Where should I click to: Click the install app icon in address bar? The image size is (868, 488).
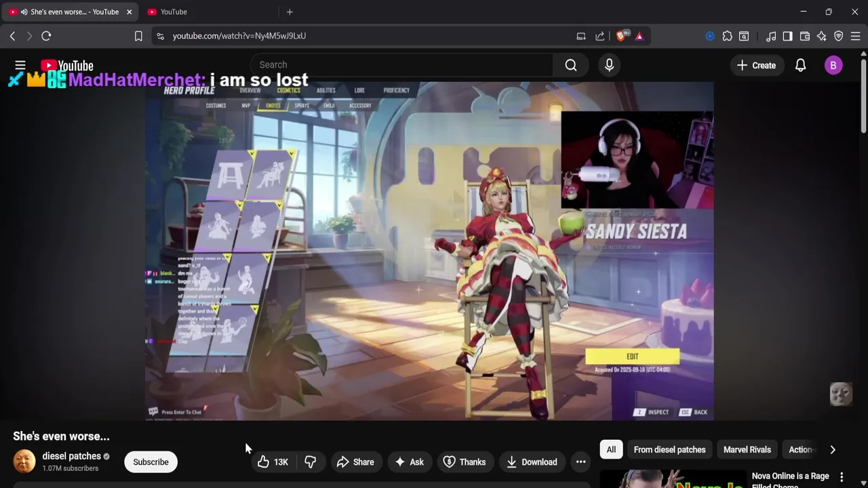point(581,36)
